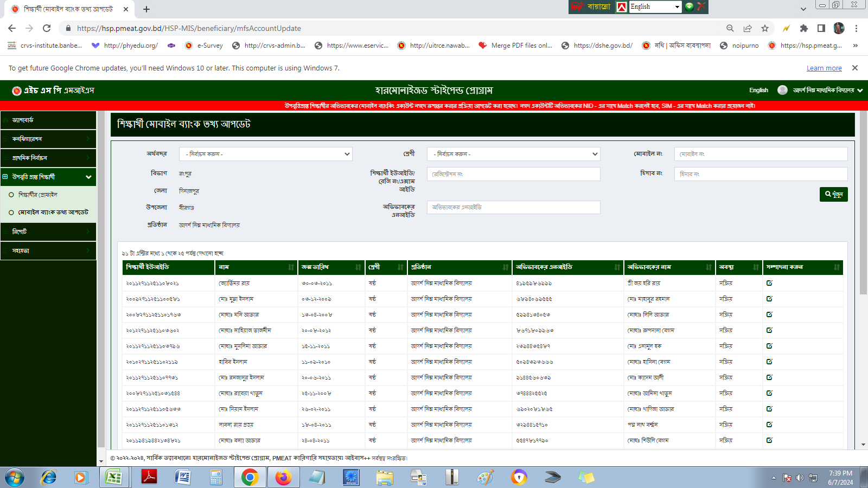Click the মোবাইল নং input field
Image resolution: width=868 pixels, height=488 pixels.
coord(760,155)
